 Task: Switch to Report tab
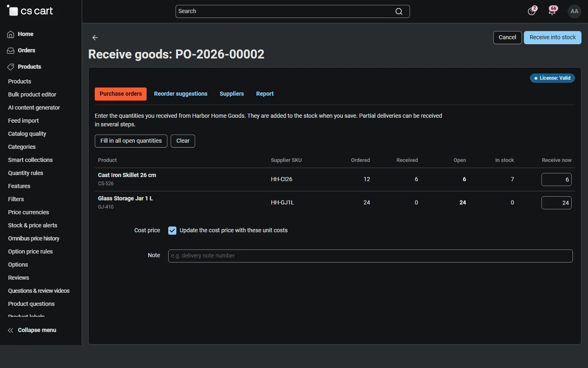click(x=265, y=94)
